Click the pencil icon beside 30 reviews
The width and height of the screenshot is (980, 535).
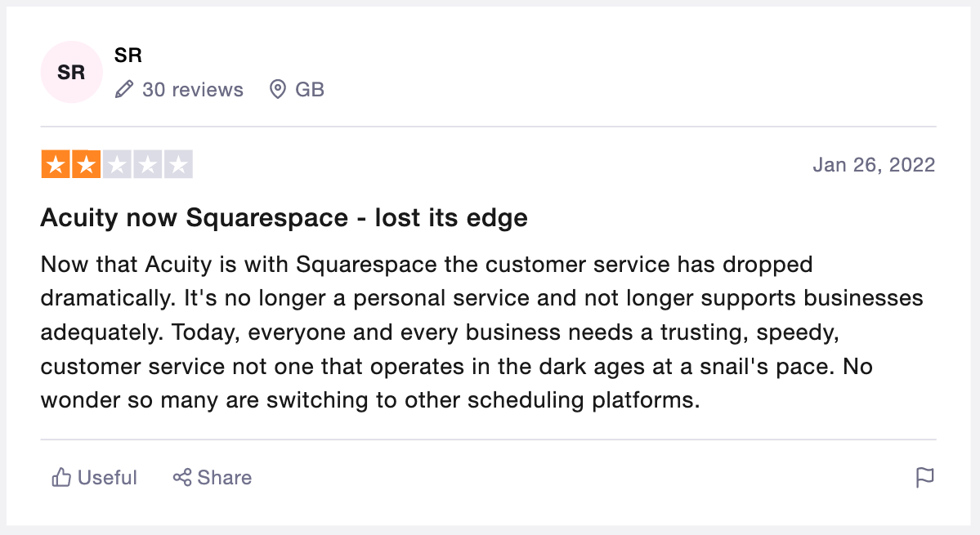tap(124, 89)
